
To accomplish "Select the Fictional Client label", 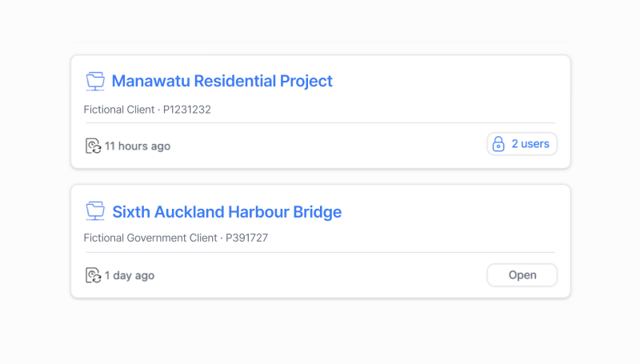I will 119,110.
